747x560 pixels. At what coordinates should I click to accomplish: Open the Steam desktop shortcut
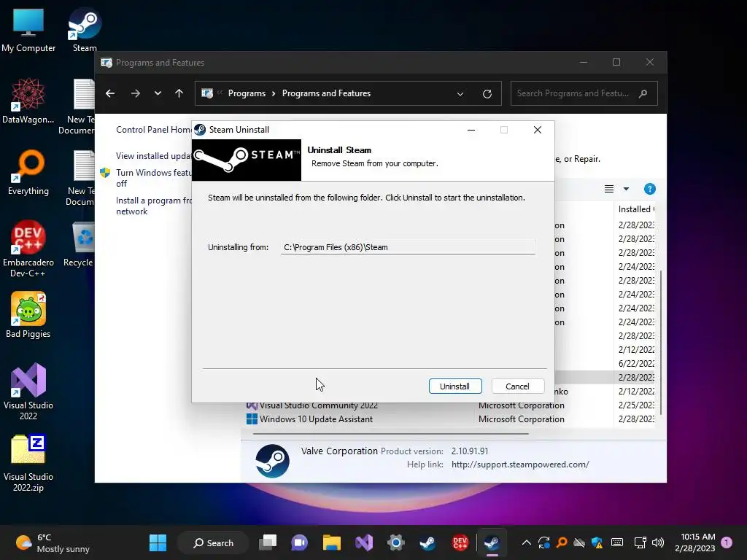(x=85, y=29)
